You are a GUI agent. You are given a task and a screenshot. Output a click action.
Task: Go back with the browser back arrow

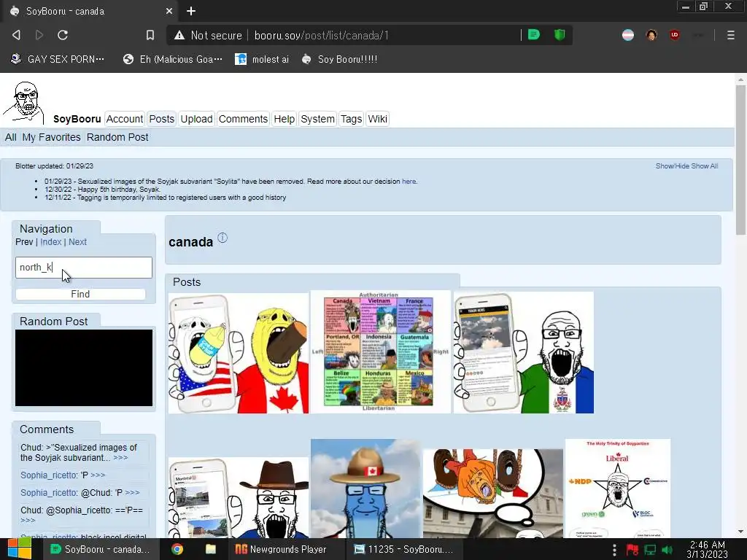tap(16, 35)
